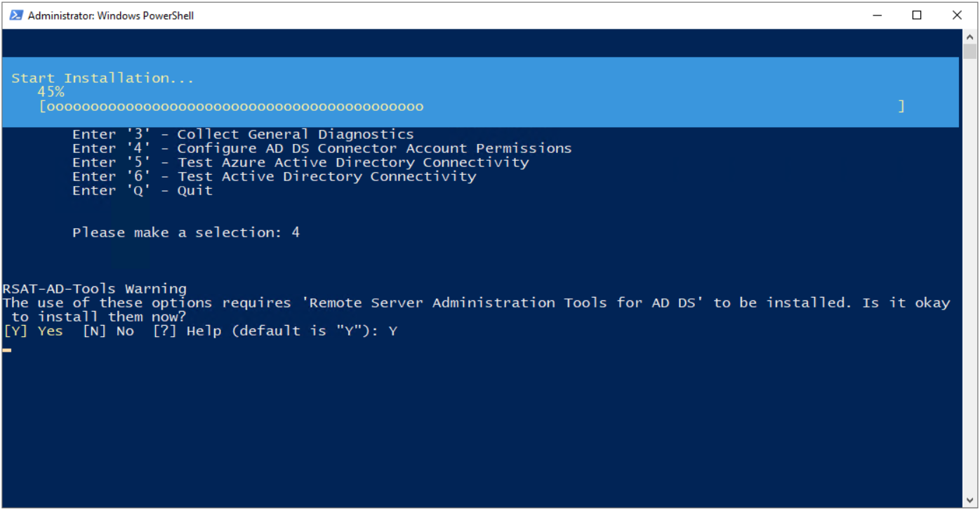Click 'Configure AD DS Connector Account Permissions' line
980x511 pixels.
coord(322,148)
